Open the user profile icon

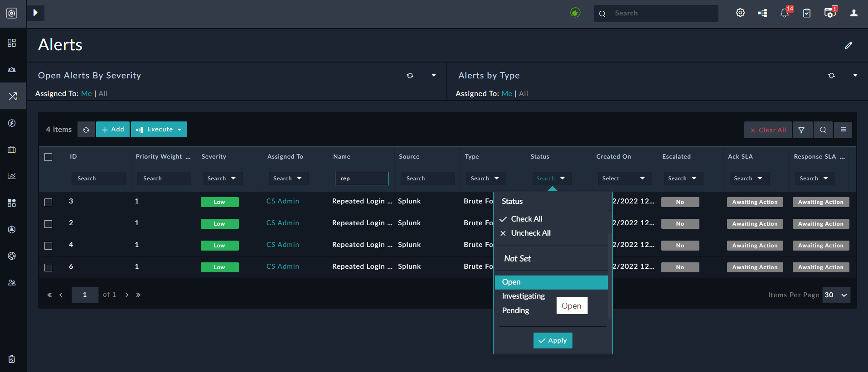pyautogui.click(x=854, y=13)
